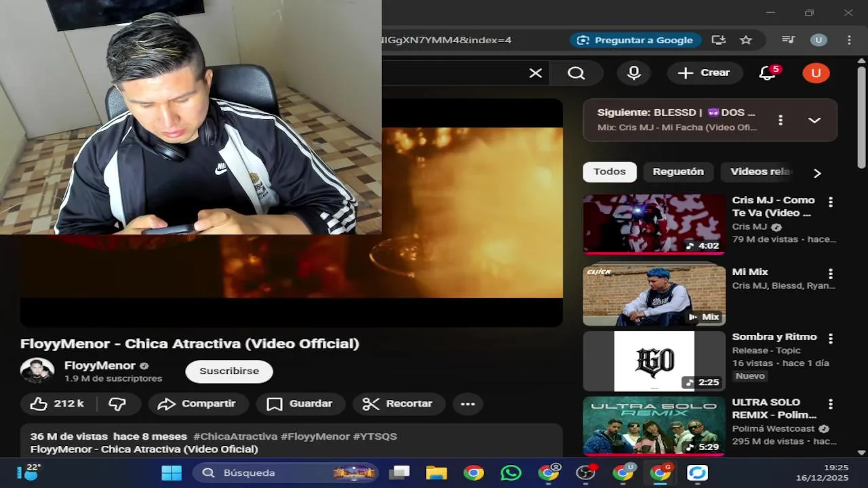Viewport: 868px width, 488px height.
Task: Click the browser address bar URL
Action: (448, 40)
